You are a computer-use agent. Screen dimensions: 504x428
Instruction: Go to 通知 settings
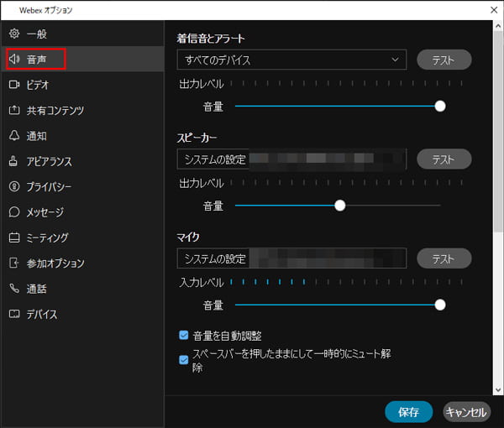[82, 135]
